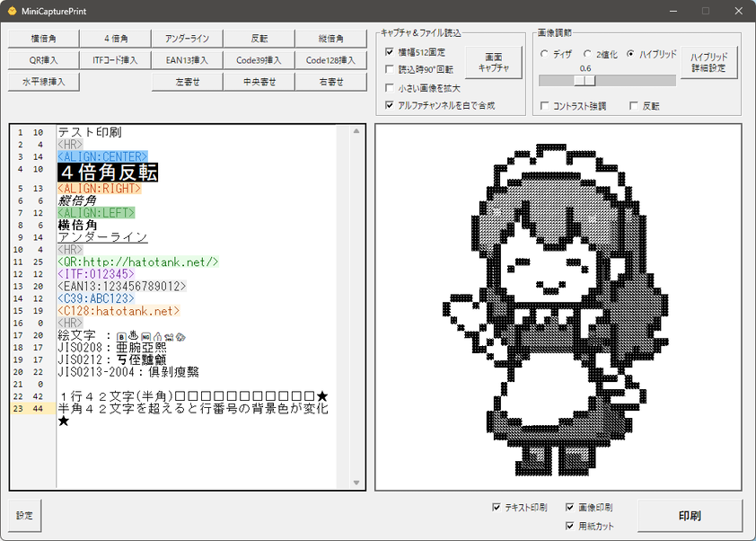
Task: Click the <C39:ABC123> line
Action: pyautogui.click(x=96, y=298)
